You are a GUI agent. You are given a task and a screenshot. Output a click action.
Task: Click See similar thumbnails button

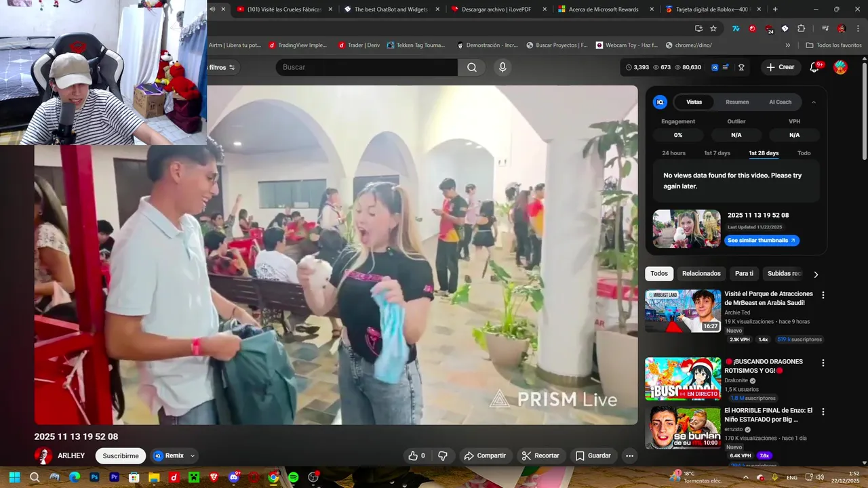762,240
